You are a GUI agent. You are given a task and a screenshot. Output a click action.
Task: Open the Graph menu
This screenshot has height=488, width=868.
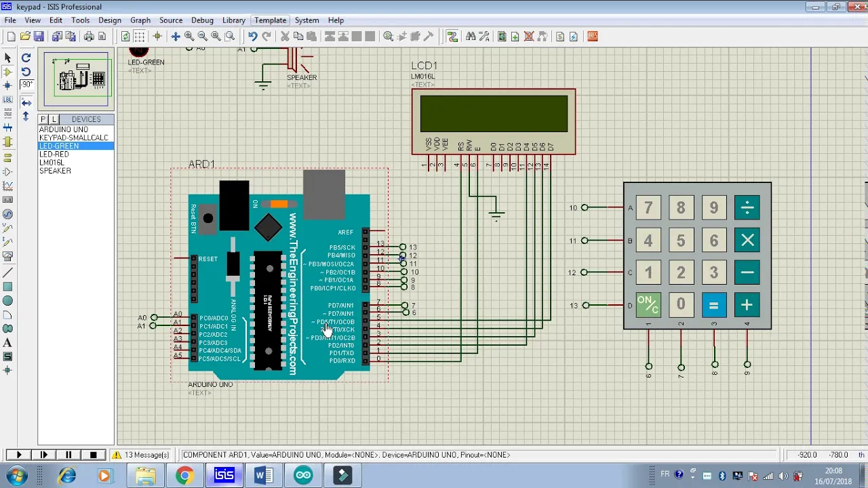pos(140,20)
